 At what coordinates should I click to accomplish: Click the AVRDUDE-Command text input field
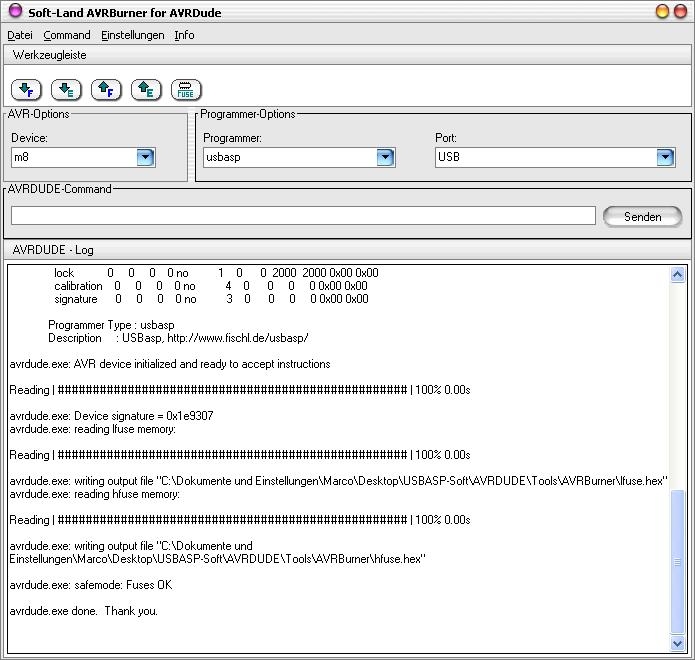tap(303, 216)
